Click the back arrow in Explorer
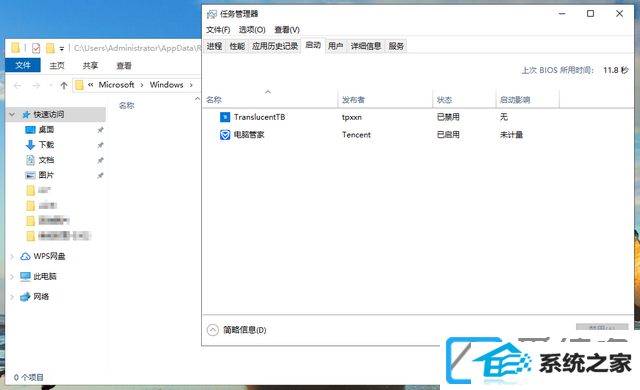 [x=17, y=85]
